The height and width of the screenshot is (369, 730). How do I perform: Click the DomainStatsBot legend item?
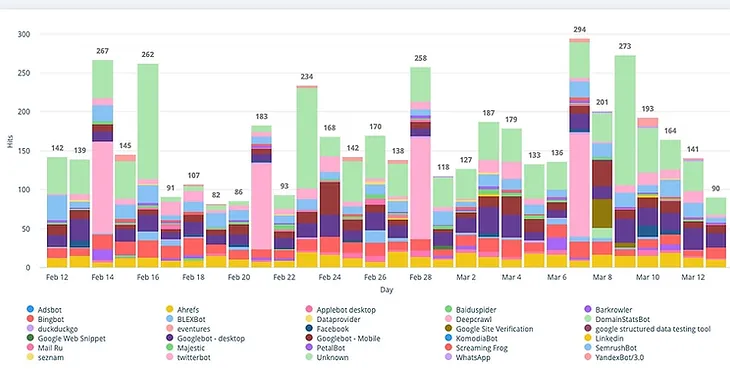(x=617, y=319)
